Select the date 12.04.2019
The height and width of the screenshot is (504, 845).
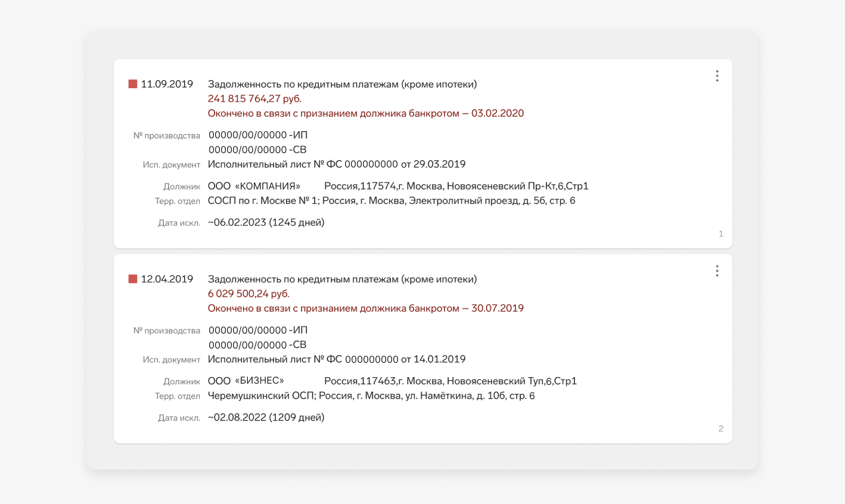point(167,279)
